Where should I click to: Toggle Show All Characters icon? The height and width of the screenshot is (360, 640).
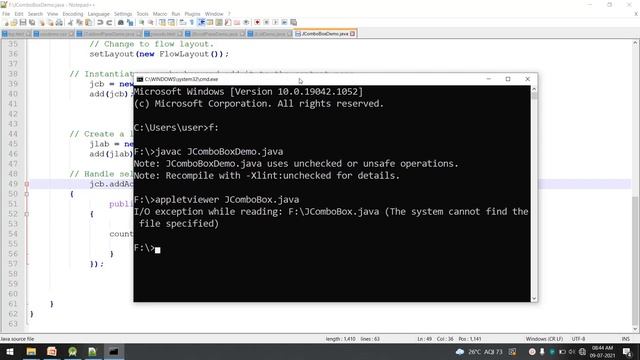(x=191, y=22)
